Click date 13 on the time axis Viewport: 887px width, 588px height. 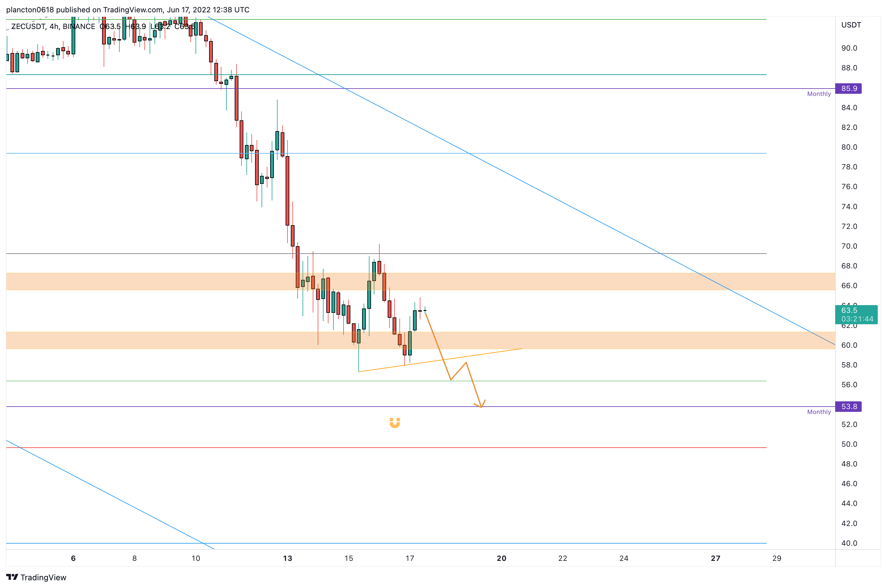tap(287, 558)
